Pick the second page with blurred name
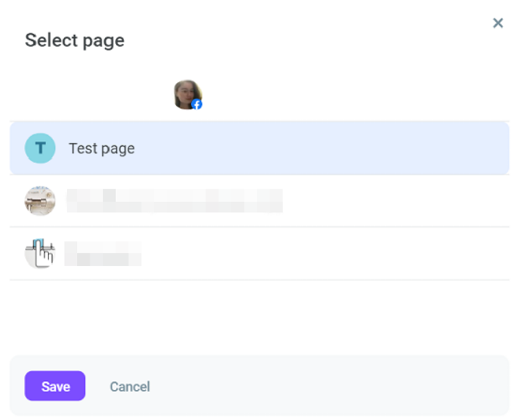514x420 pixels. [x=259, y=200]
